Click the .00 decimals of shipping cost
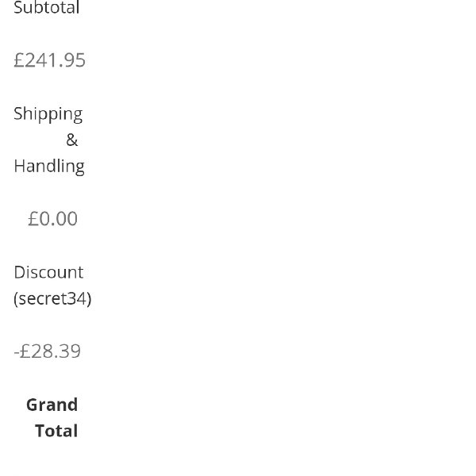 tap(65, 219)
